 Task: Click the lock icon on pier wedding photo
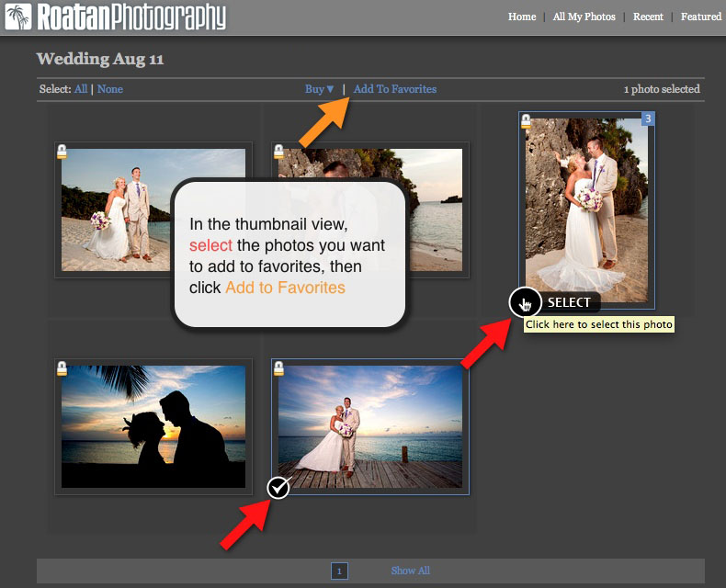(278, 368)
